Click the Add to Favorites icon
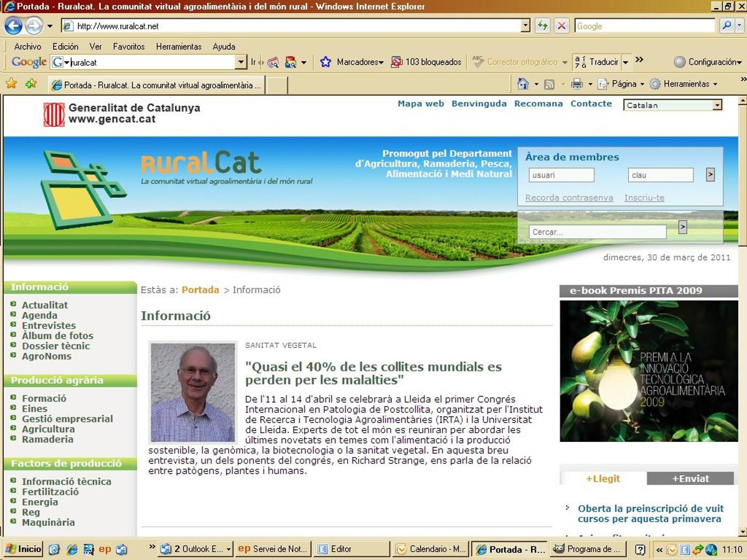Screen dimensions: 747x560 pos(31,84)
